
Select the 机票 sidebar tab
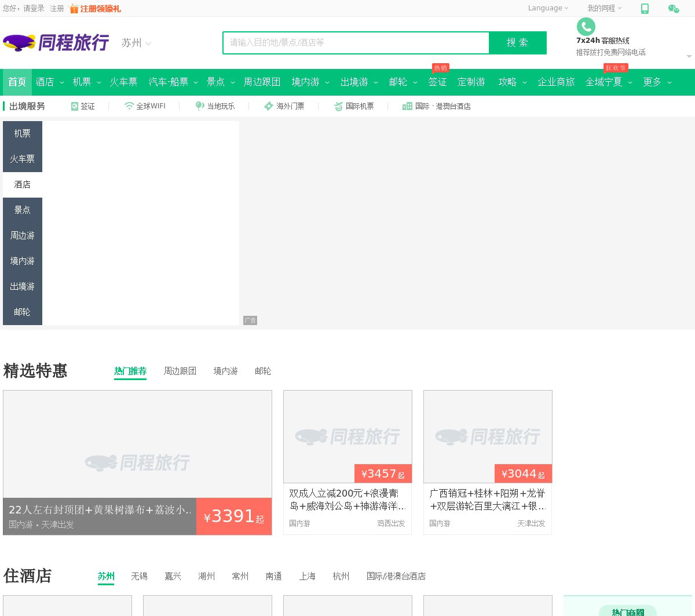coord(23,134)
